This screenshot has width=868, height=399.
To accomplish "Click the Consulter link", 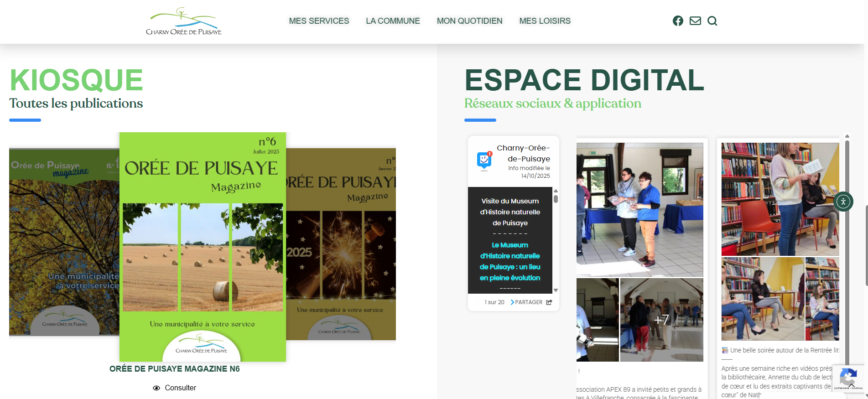I will 180,388.
